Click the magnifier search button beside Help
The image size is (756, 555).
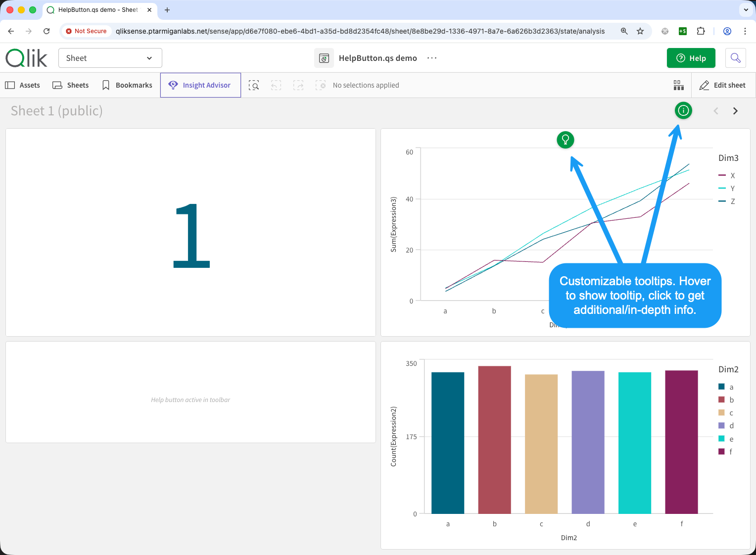(735, 58)
